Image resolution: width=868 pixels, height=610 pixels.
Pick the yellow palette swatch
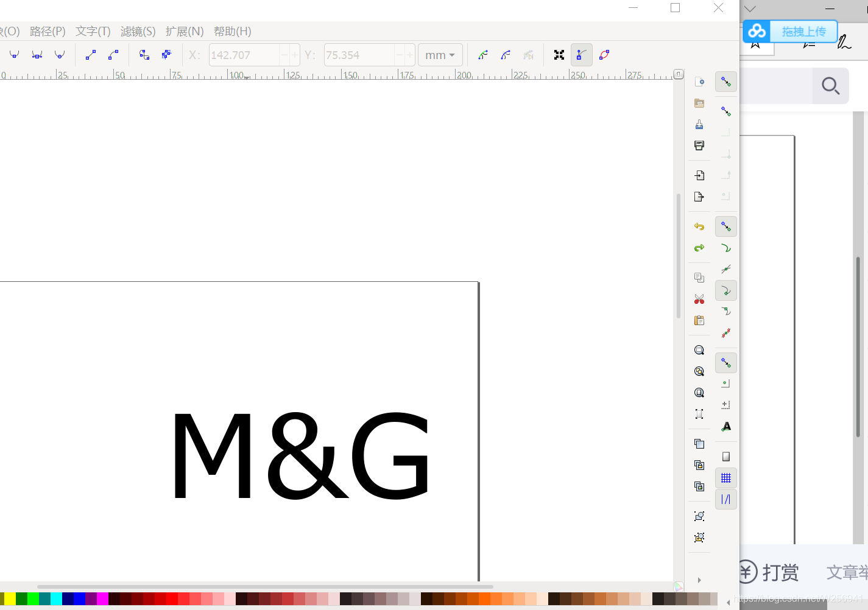pyautogui.click(x=10, y=598)
